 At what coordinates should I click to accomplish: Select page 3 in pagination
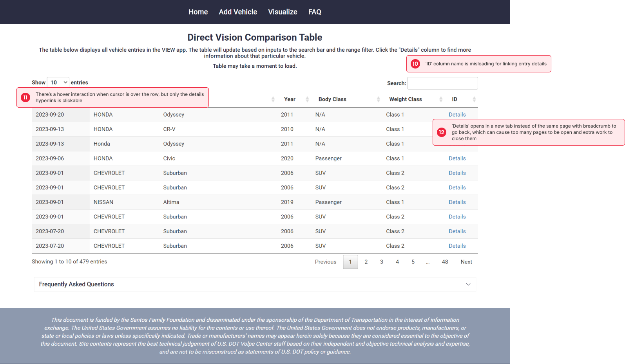pyautogui.click(x=382, y=262)
